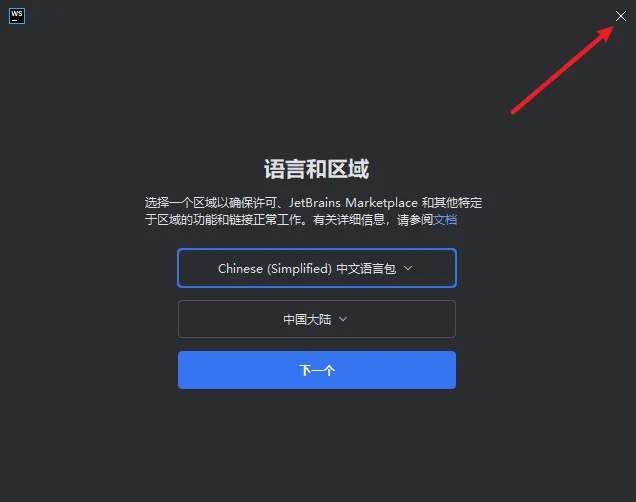Click the WebStorm WS logo icon

pyautogui.click(x=17, y=16)
